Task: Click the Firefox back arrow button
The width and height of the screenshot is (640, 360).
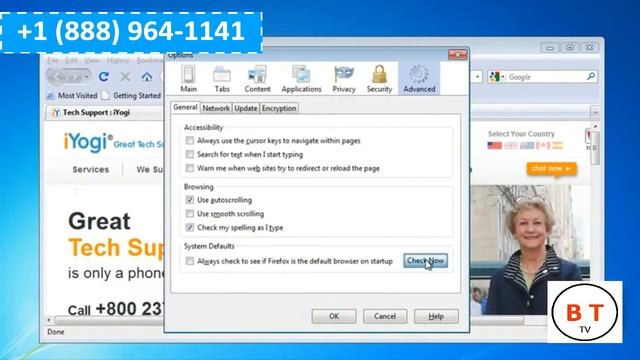Action: [x=58, y=76]
